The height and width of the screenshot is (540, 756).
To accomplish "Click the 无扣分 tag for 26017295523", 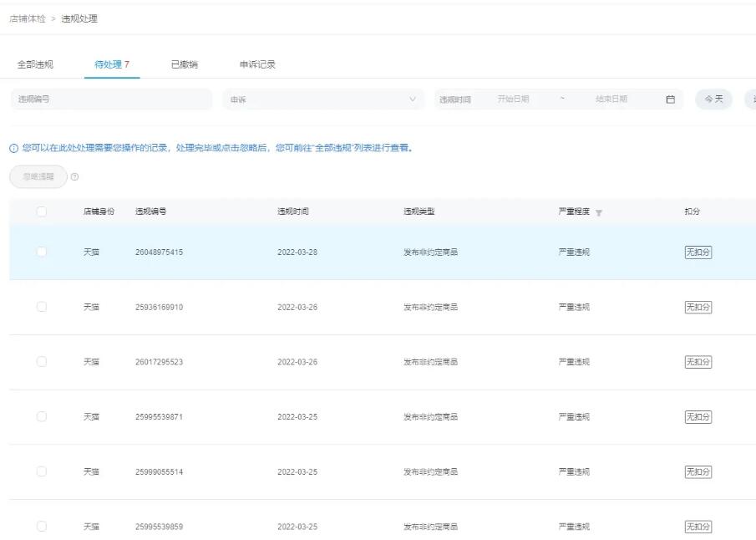I will (x=698, y=362).
